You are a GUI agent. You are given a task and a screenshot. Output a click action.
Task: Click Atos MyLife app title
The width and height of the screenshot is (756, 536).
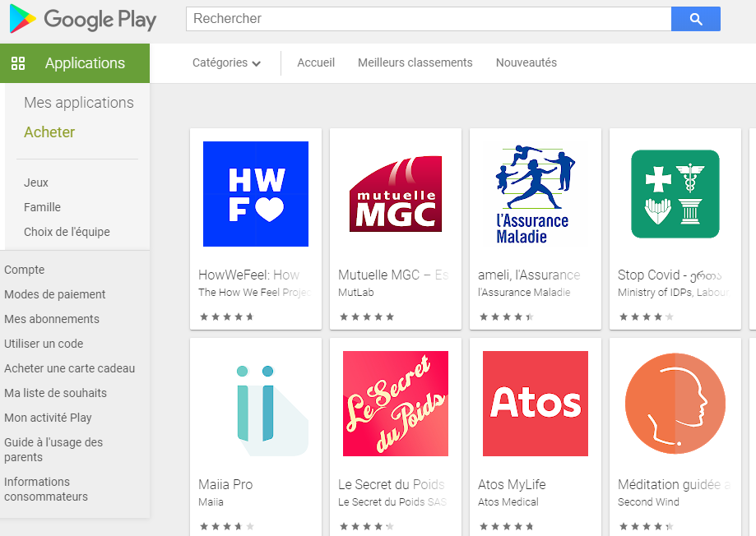[x=512, y=484]
